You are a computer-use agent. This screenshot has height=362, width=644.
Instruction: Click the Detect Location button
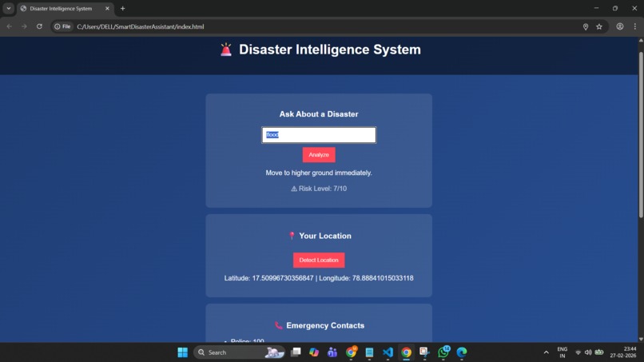(x=319, y=260)
